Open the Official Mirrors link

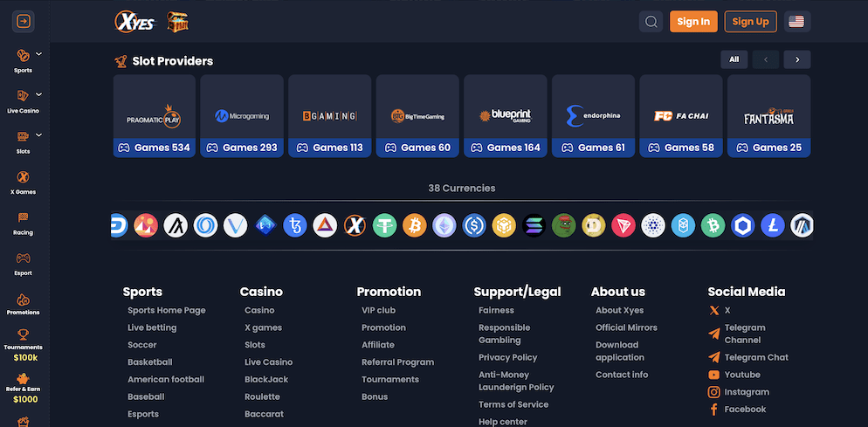coord(627,327)
